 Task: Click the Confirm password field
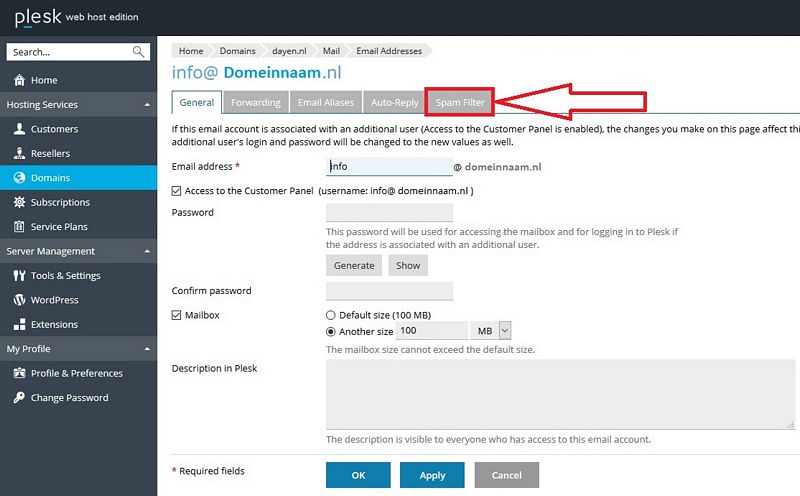[389, 291]
